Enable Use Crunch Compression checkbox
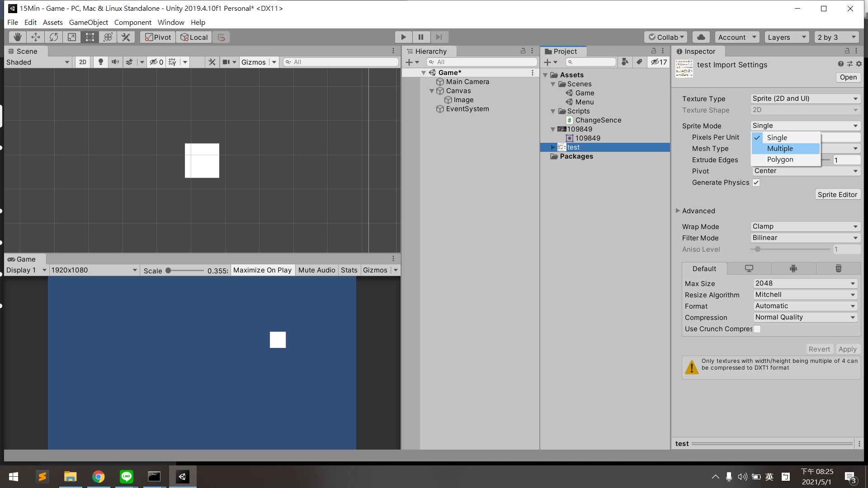 757,329
